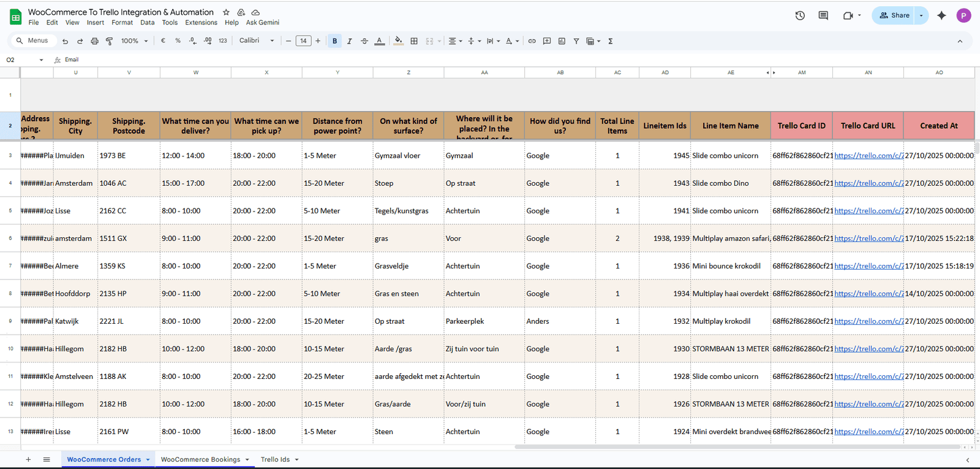The image size is (980, 469).
Task: Open the Share options dropdown arrow
Action: coord(921,15)
